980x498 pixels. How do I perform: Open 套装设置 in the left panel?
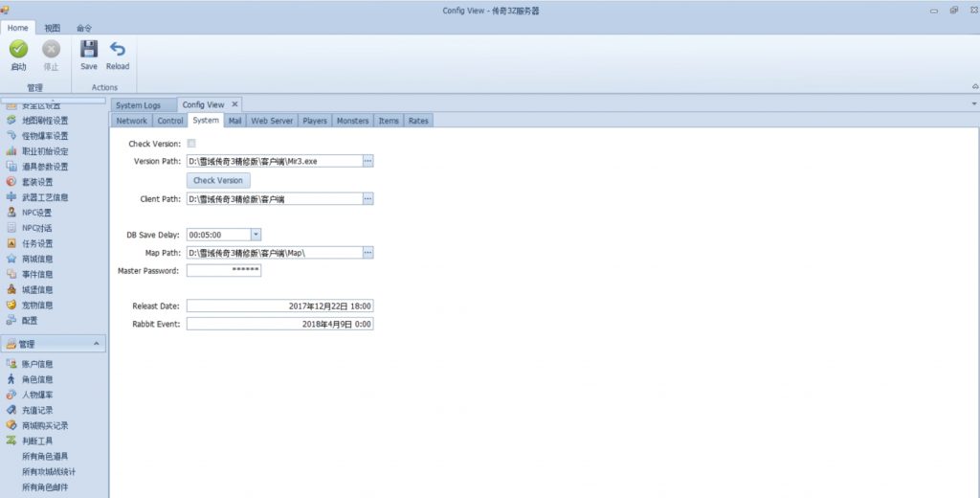click(36, 182)
